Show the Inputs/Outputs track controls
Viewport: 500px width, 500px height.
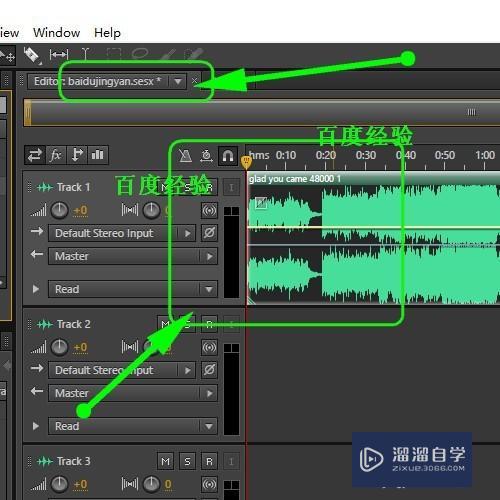coord(35,155)
